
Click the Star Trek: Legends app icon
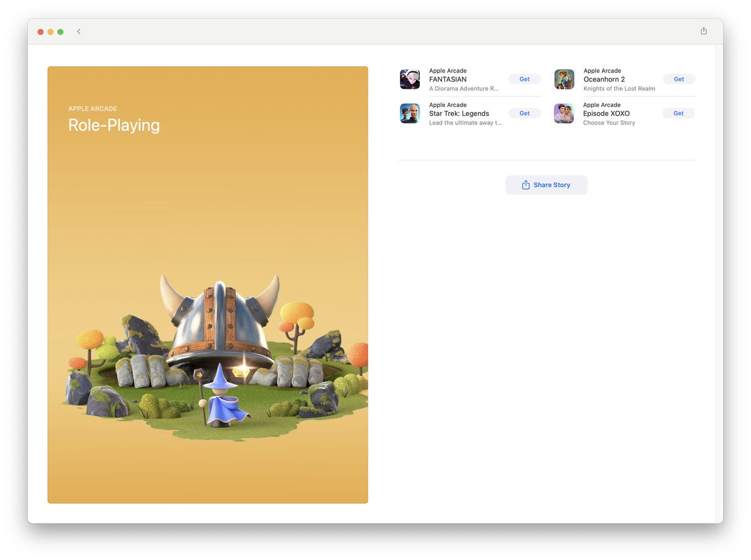pos(409,113)
